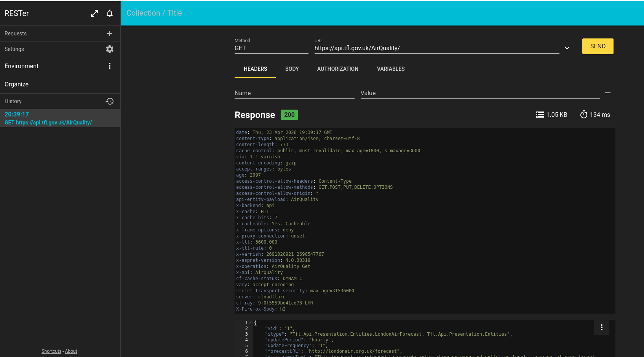The width and height of the screenshot is (644, 357).
Task: Switch to the Body tab
Action: (292, 69)
